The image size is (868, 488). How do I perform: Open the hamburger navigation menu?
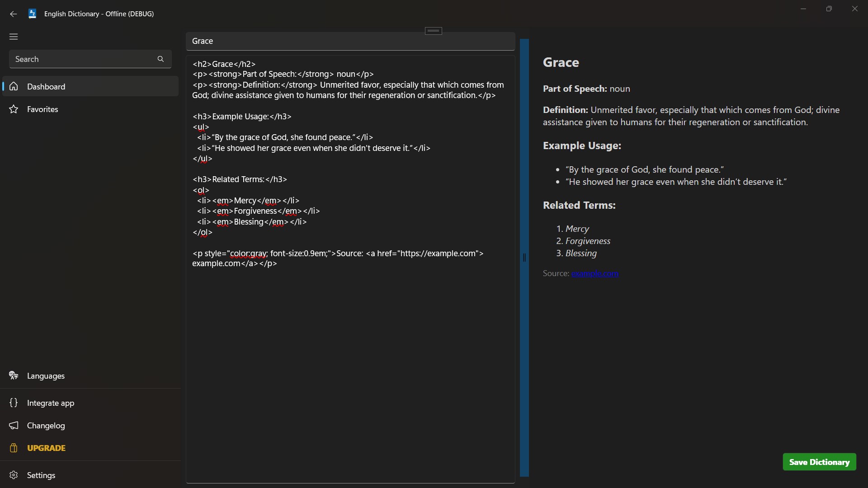tap(14, 37)
